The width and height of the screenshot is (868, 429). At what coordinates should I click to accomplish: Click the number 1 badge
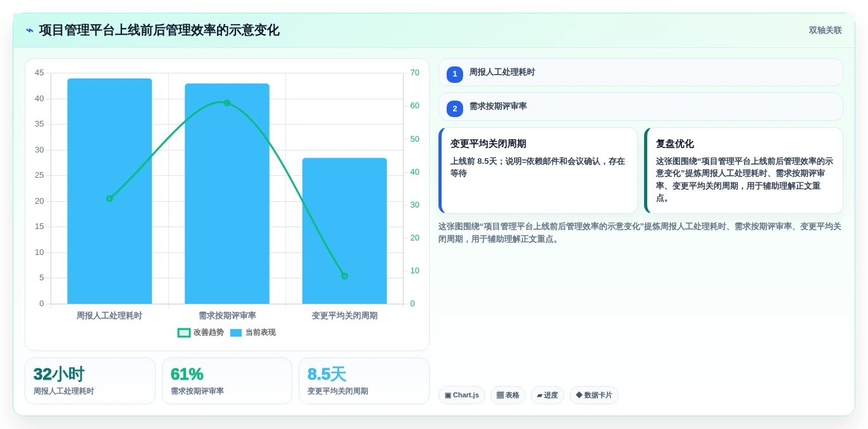pyautogui.click(x=455, y=74)
